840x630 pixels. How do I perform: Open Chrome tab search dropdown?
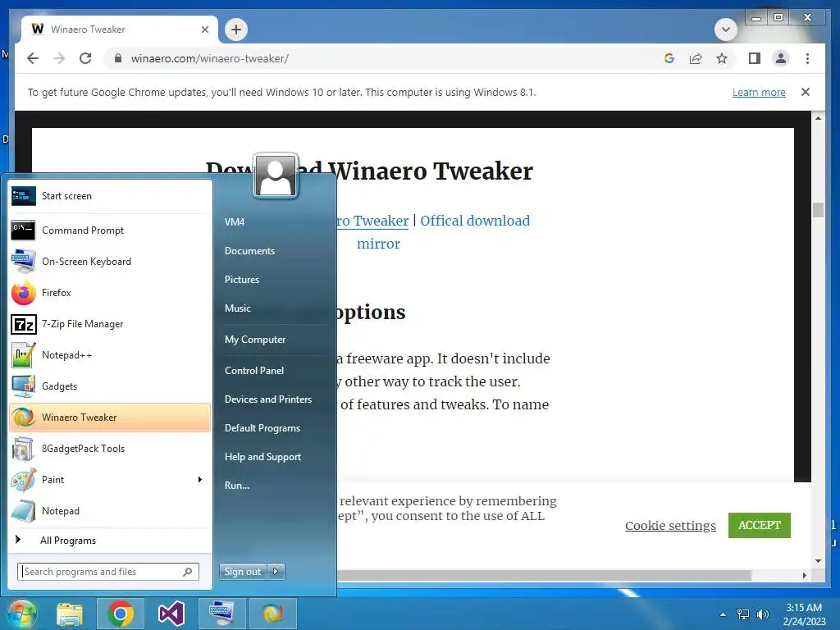(725, 30)
